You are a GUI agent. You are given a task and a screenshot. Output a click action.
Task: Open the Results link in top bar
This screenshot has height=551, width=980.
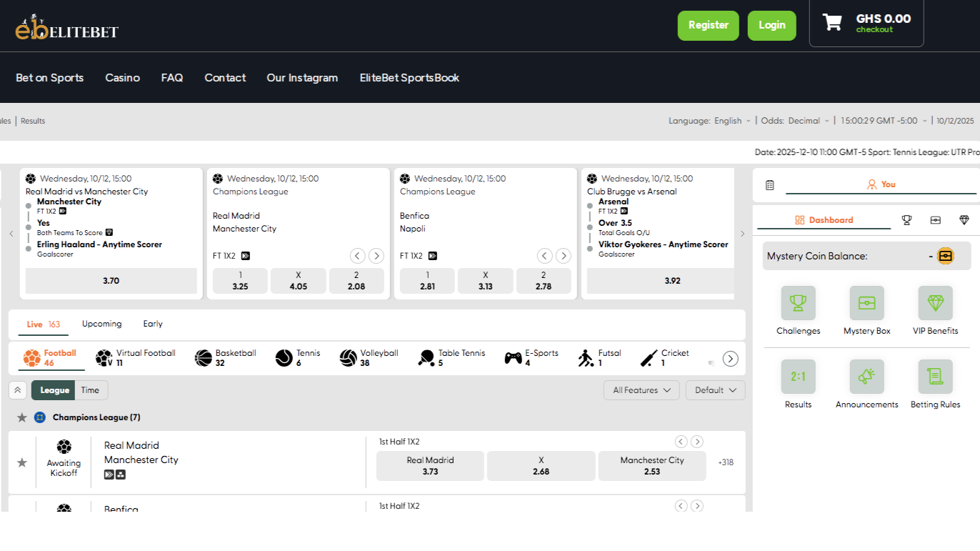(33, 121)
